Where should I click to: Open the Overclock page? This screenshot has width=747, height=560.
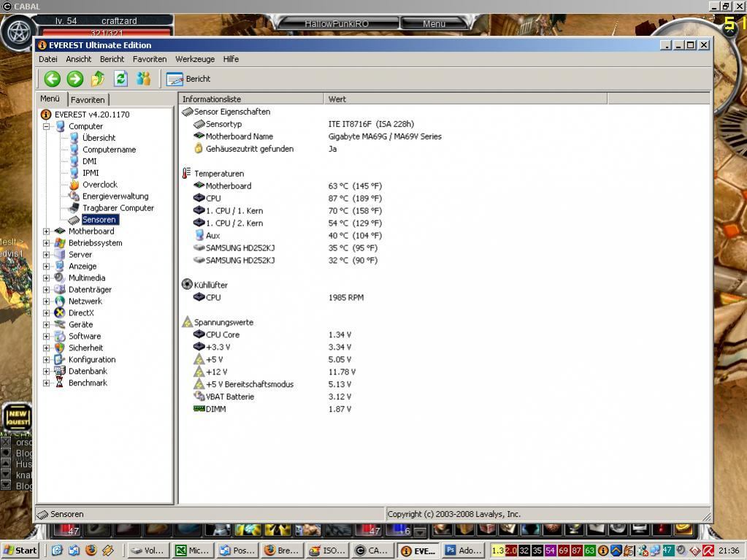tap(99, 184)
